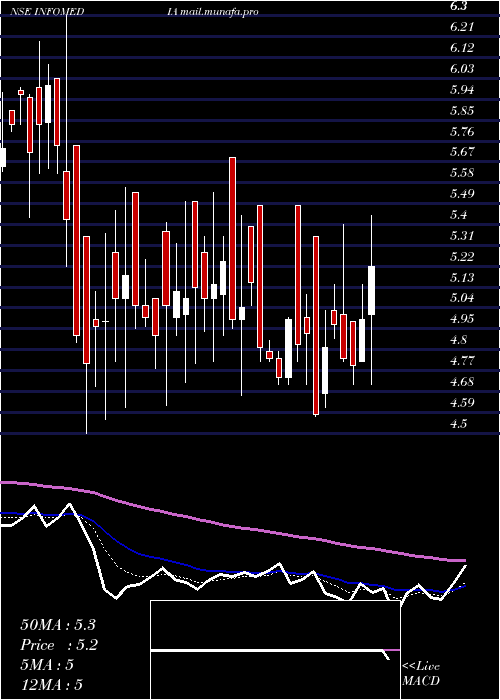The width and height of the screenshot is (500, 700).
Task: Click the 50MA : 5.3 legend text
Action: 58,625
